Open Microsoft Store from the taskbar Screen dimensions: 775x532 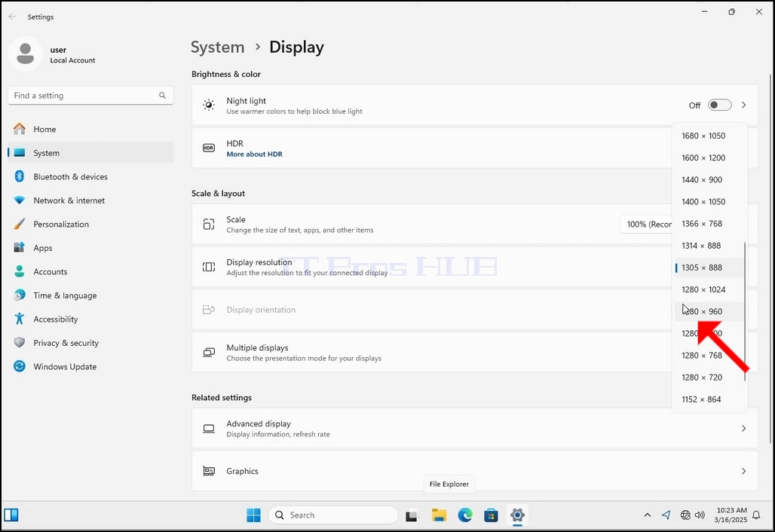click(x=491, y=515)
